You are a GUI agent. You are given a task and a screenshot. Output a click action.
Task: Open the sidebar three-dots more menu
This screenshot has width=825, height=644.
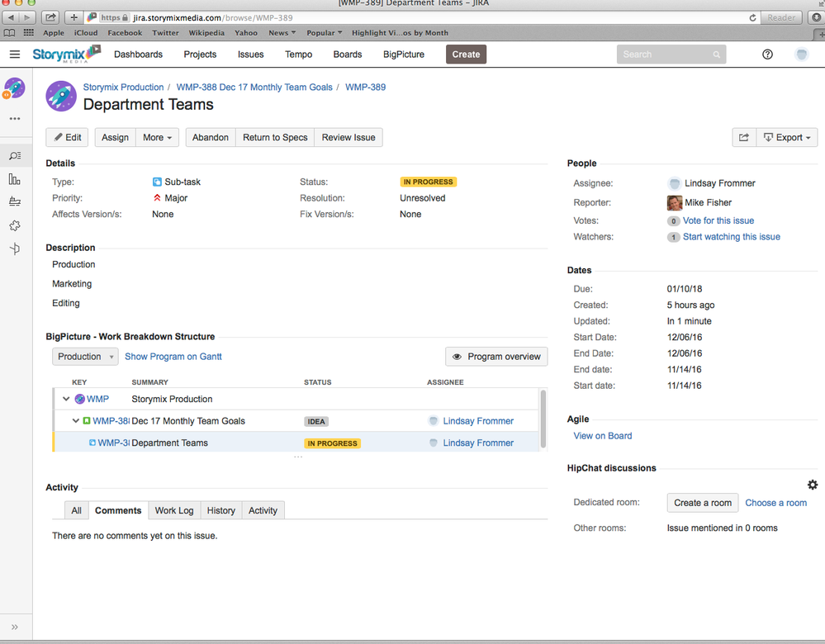point(15,118)
